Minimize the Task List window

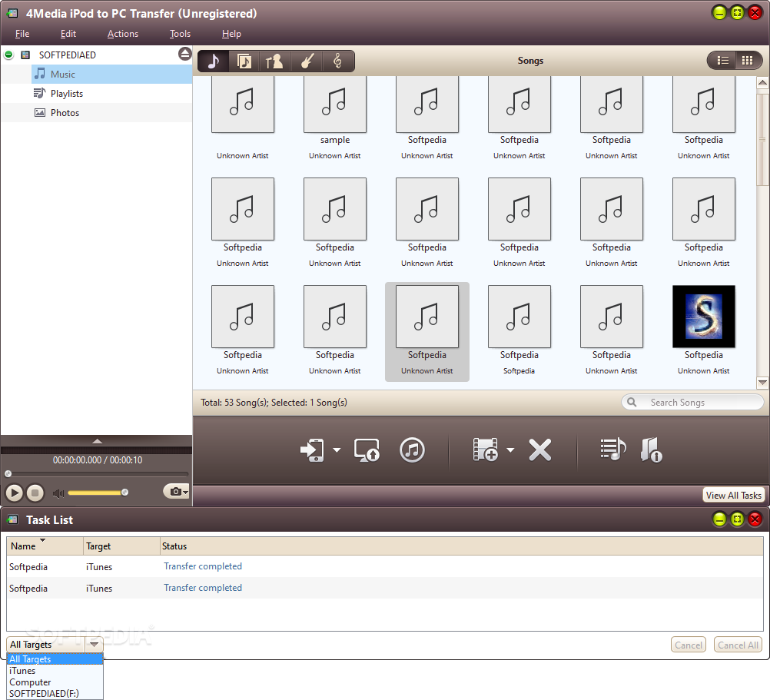click(719, 519)
